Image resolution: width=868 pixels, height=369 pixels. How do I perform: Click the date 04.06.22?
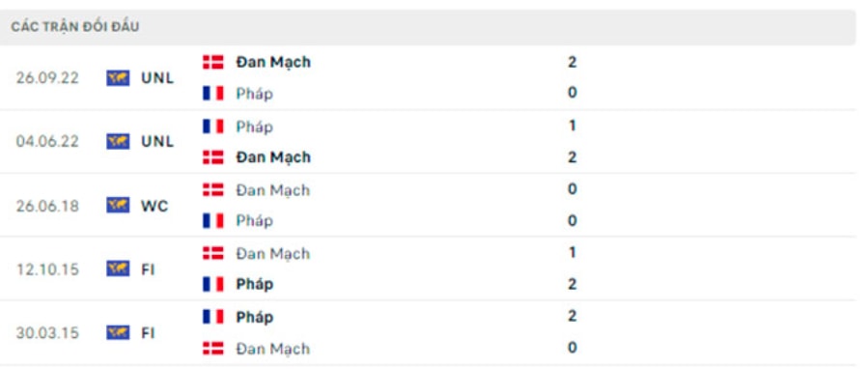47,142
